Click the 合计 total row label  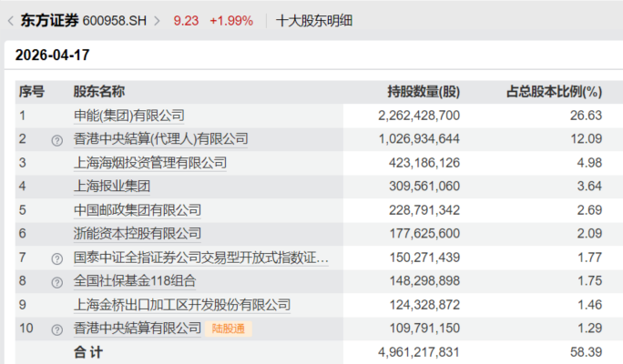88,352
